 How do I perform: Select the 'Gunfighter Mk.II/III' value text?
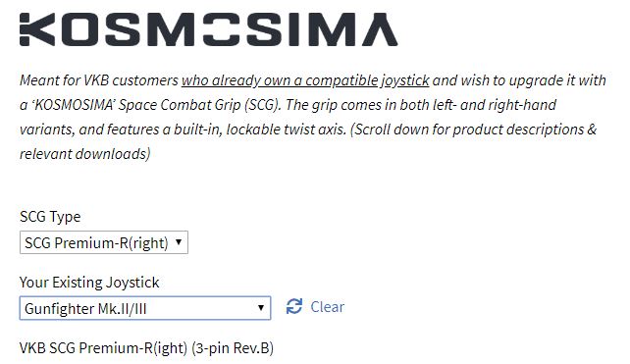[x=85, y=308]
